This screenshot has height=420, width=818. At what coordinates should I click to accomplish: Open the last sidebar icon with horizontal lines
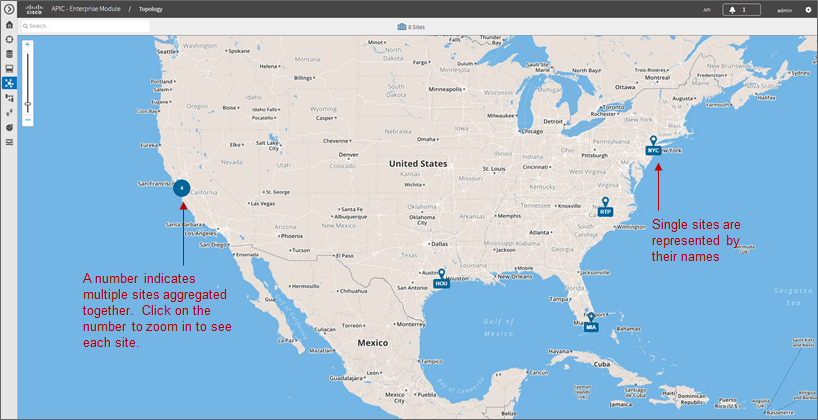(9, 142)
